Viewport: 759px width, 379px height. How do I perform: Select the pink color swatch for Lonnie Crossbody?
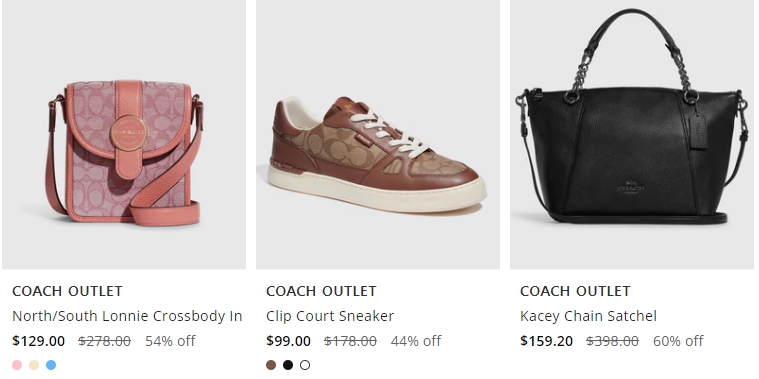(x=17, y=365)
